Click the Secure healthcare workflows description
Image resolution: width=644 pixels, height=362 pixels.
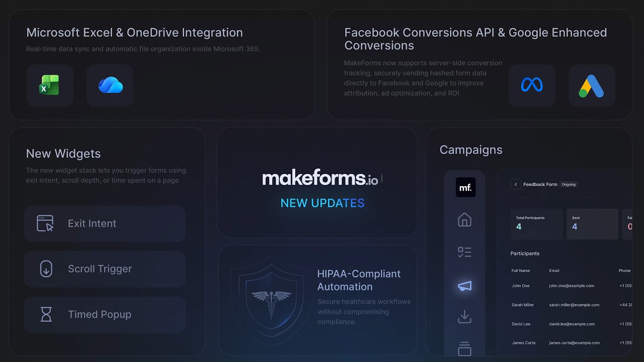pos(364,312)
